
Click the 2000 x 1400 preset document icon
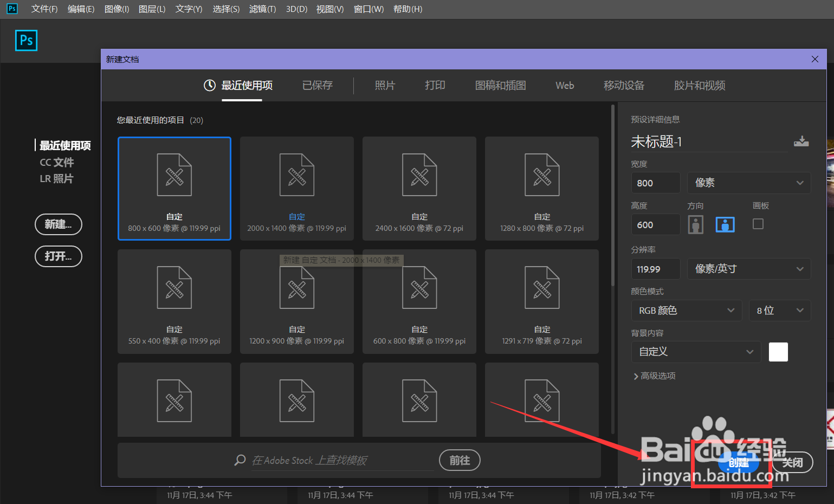(297, 175)
